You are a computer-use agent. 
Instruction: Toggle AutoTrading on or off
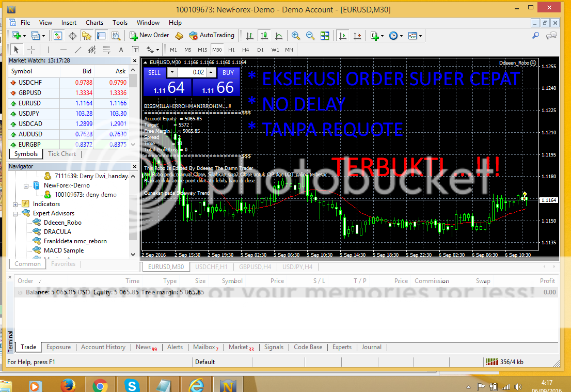pyautogui.click(x=212, y=36)
